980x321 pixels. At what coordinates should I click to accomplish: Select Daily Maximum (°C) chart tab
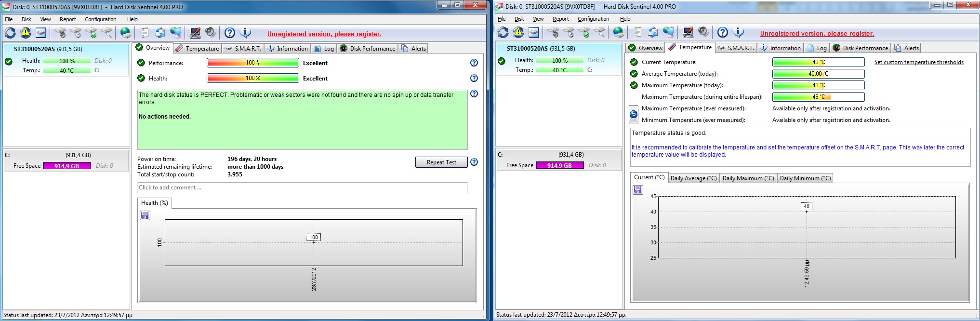[748, 178]
